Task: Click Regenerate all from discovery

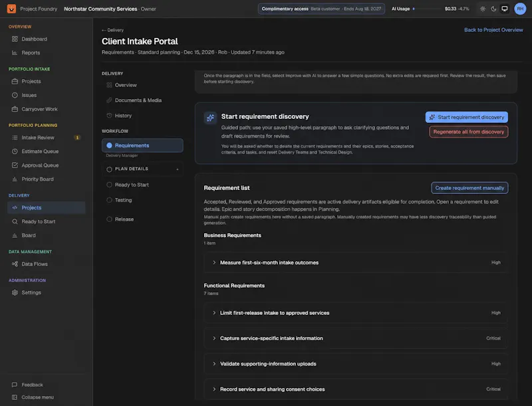Action: coord(469,132)
